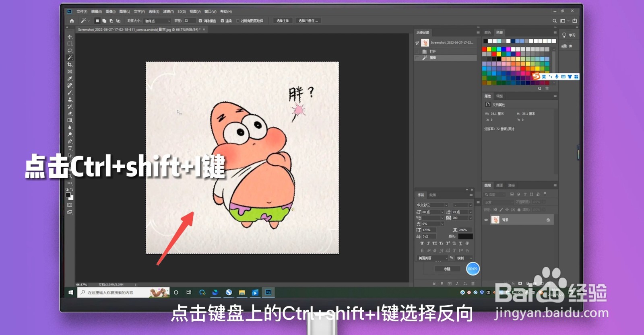This screenshot has height=335, width=644.
Task: Open the 取样大小 dropdown showing 取样点
Action: coord(157,21)
